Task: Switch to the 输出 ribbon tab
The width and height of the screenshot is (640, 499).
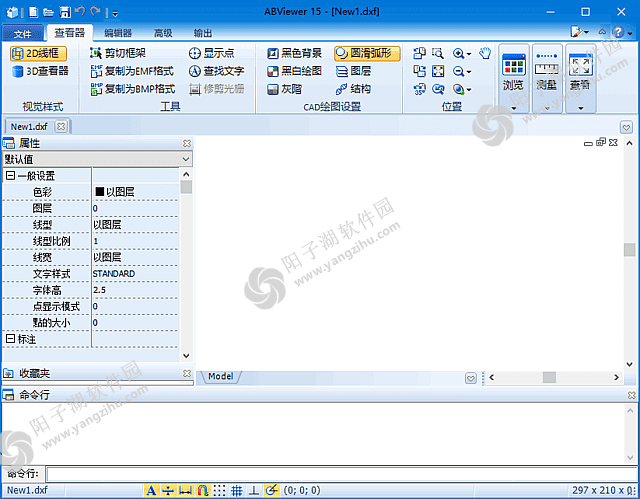Action: click(x=202, y=33)
